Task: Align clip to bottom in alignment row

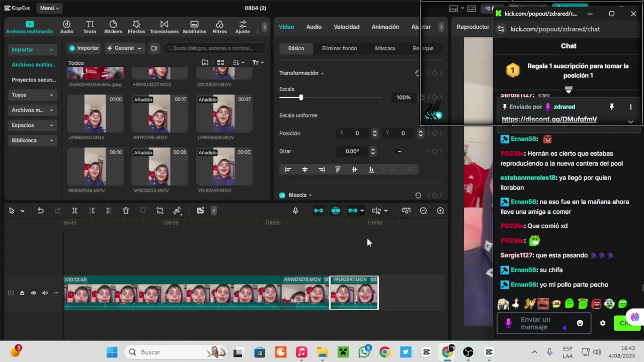Action: [371, 169]
